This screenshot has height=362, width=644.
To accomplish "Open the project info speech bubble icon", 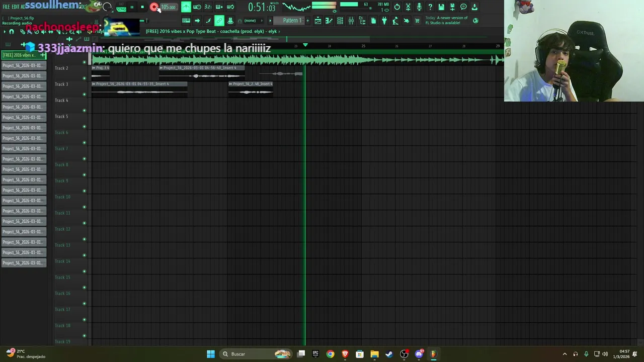I will coord(463,7).
